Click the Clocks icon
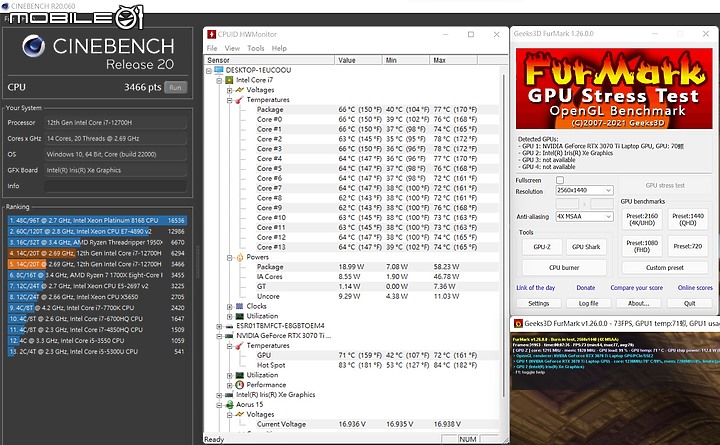The width and height of the screenshot is (720, 445). (239, 306)
